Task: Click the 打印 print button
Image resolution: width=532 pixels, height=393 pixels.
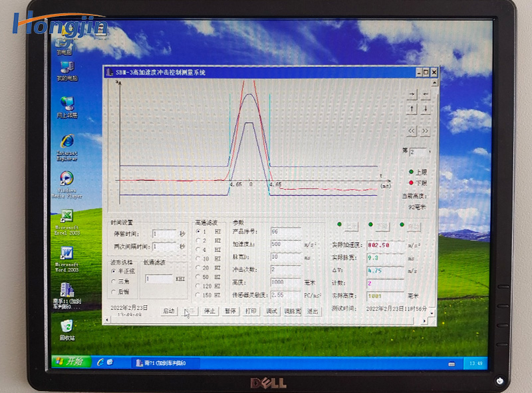Action: tap(251, 311)
